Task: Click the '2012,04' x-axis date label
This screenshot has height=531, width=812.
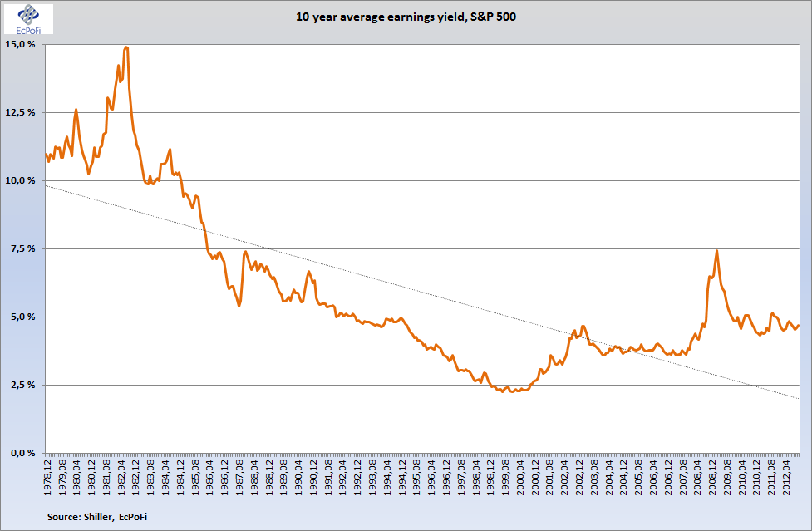Action: pos(786,477)
